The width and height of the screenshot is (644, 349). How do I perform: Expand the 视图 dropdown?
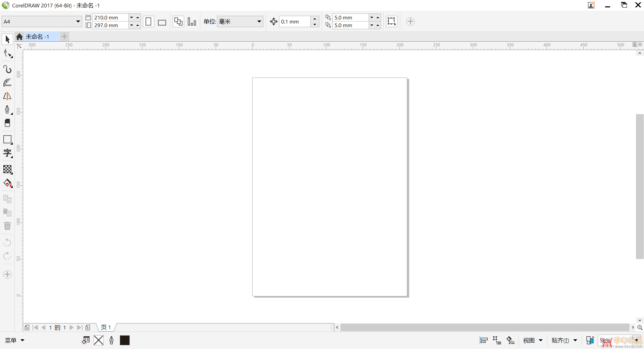coord(533,340)
